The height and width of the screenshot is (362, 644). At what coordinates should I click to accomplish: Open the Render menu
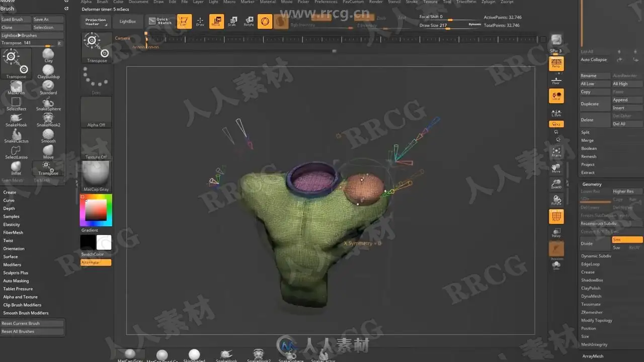click(376, 2)
